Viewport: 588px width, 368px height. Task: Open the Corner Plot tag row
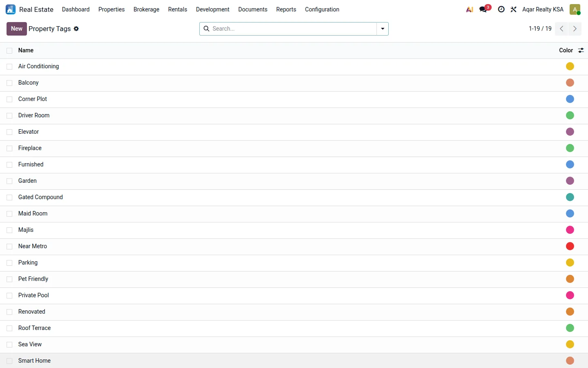click(x=294, y=99)
